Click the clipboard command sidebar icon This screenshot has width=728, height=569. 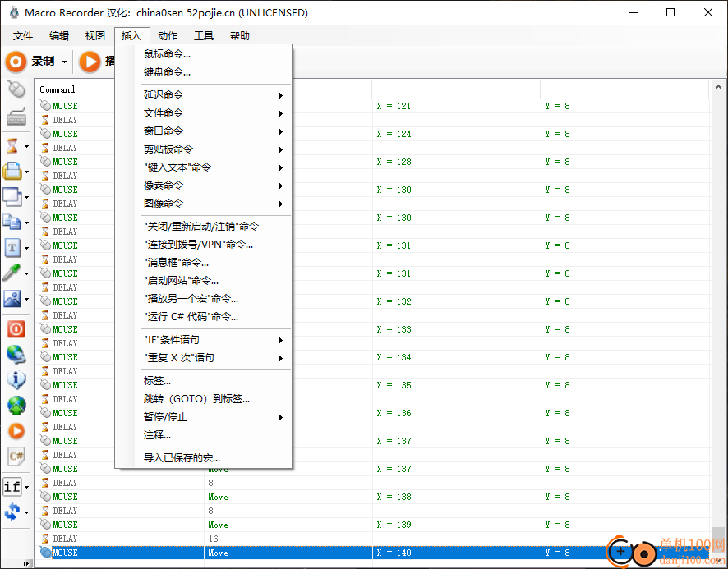click(x=12, y=222)
